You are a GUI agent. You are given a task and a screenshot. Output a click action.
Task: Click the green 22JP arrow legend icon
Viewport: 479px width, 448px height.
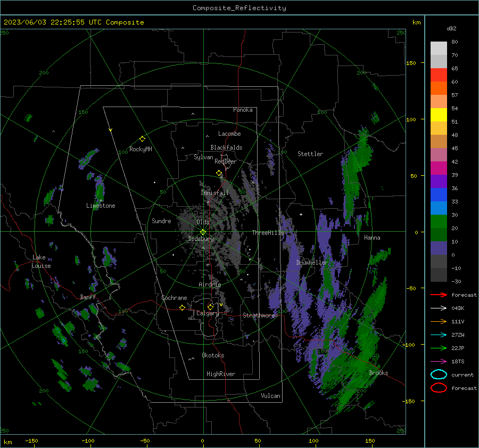pos(439,348)
